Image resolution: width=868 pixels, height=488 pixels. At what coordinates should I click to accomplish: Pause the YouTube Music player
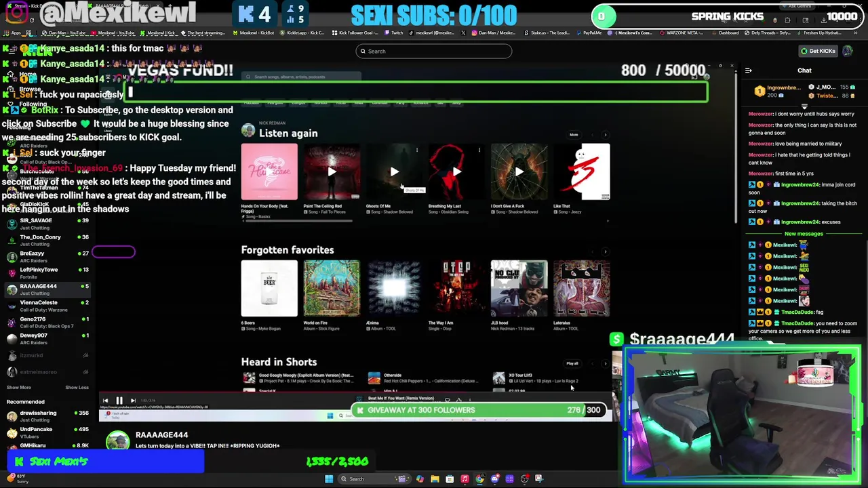point(119,401)
